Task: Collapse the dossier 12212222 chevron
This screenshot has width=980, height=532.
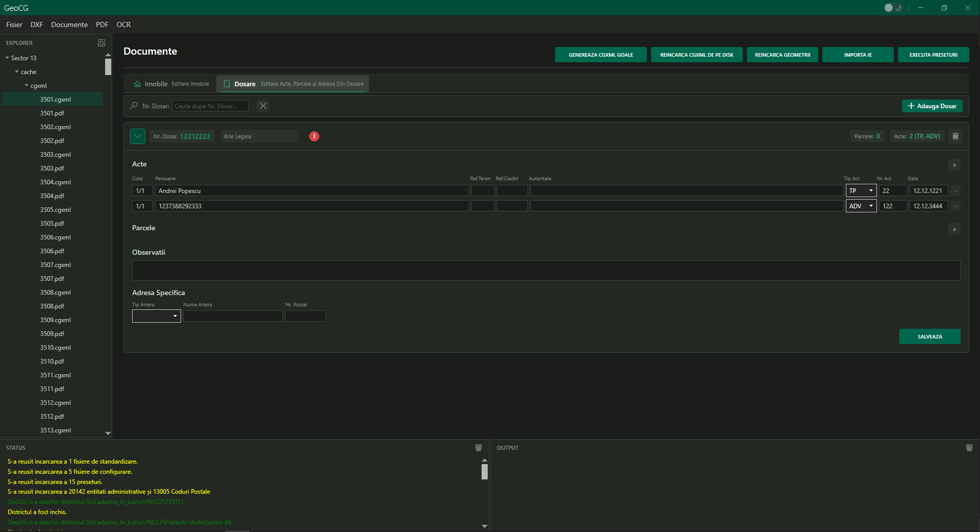Action: tap(138, 136)
